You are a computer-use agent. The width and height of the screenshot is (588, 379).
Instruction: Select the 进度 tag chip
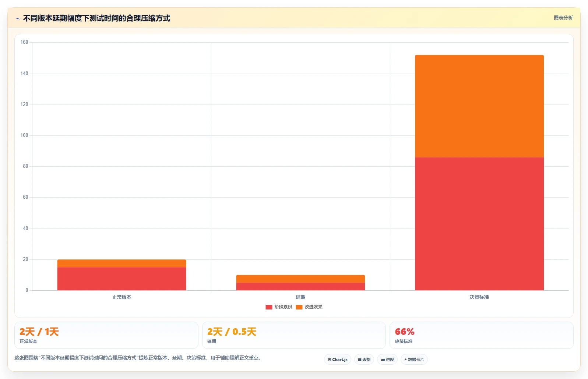coord(387,359)
